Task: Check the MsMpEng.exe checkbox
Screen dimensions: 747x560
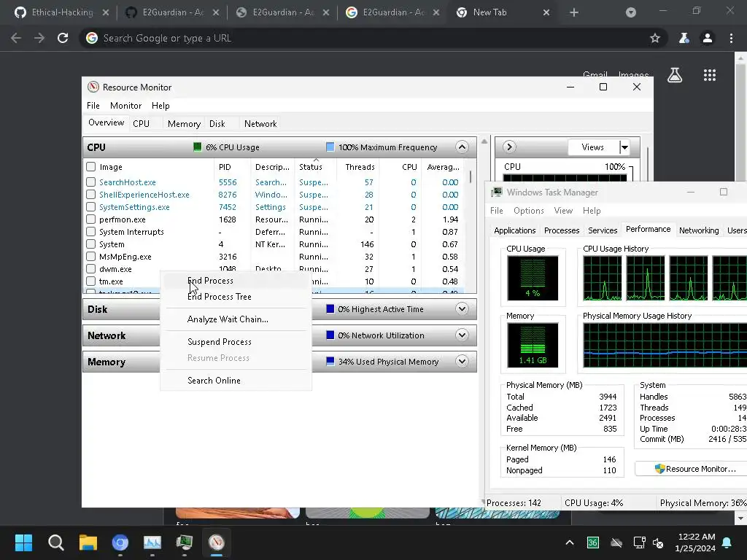Action: tap(90, 256)
